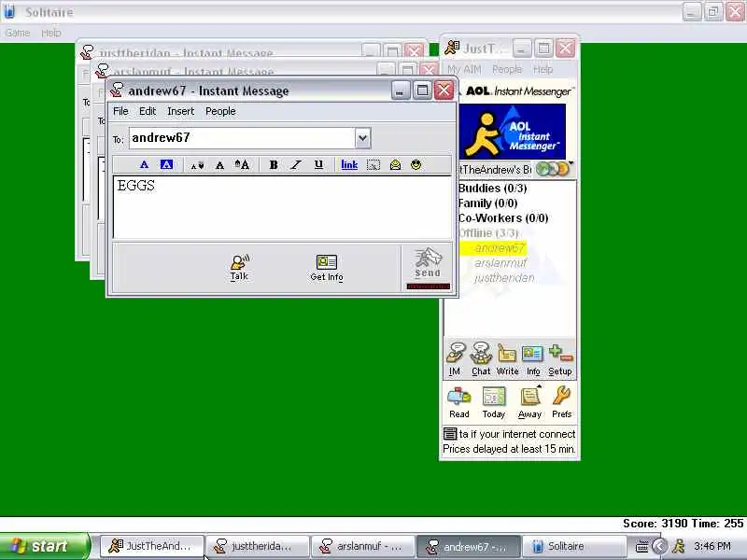This screenshot has width=747, height=560.
Task: Insert an image with the picture icon
Action: [373, 165]
